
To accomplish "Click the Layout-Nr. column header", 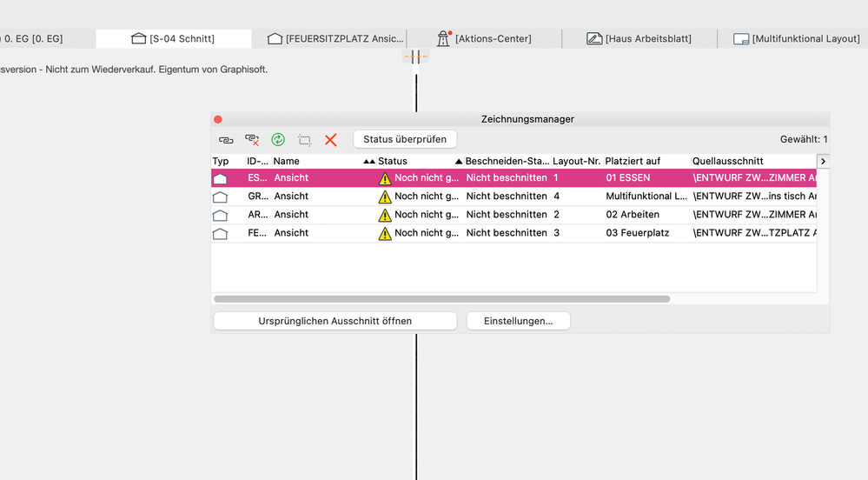I will click(x=577, y=161).
